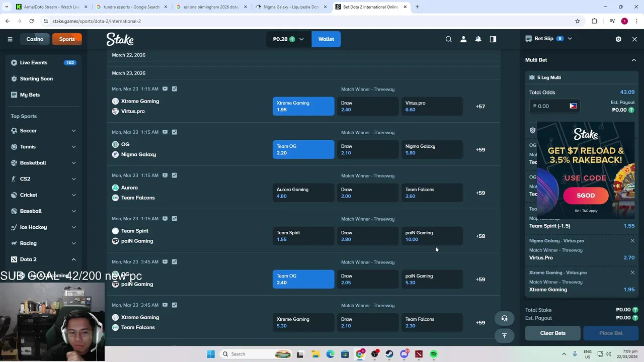Click the scroll-to-top arrow button
This screenshot has width=644, height=362.
coord(504,336)
